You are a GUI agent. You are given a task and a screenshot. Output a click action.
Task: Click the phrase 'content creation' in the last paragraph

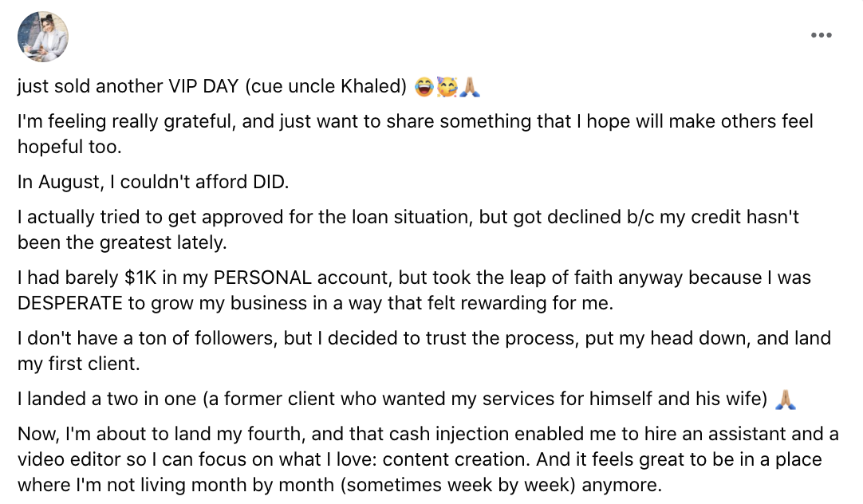click(455, 459)
